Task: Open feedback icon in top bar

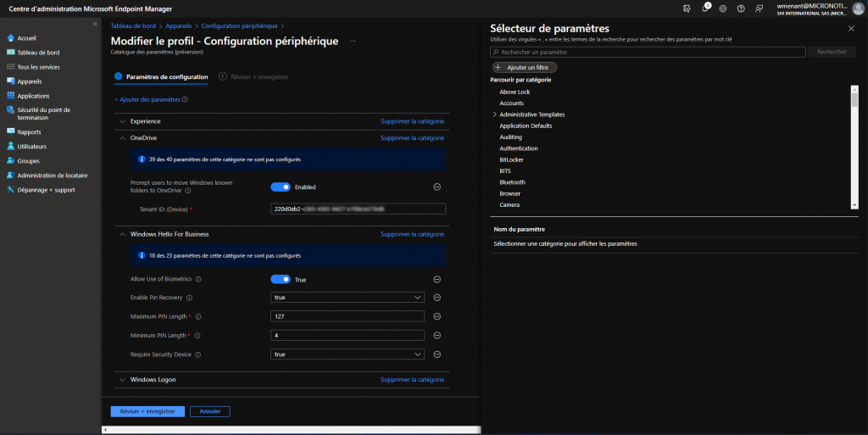Action: tap(759, 8)
